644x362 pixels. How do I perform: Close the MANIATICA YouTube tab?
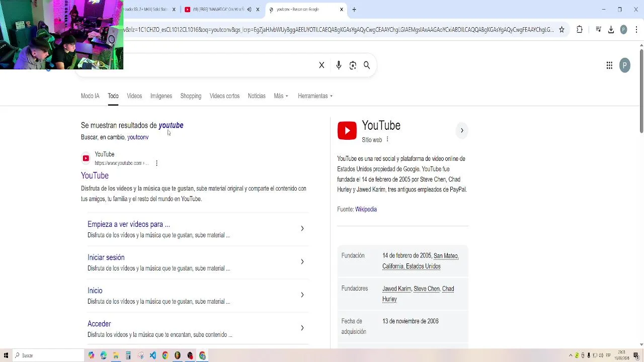point(258,9)
